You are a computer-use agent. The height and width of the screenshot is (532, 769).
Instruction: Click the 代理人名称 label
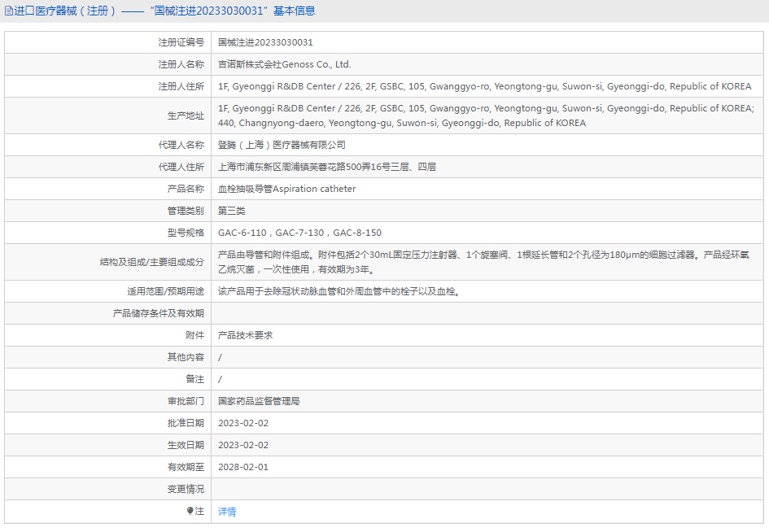181,145
